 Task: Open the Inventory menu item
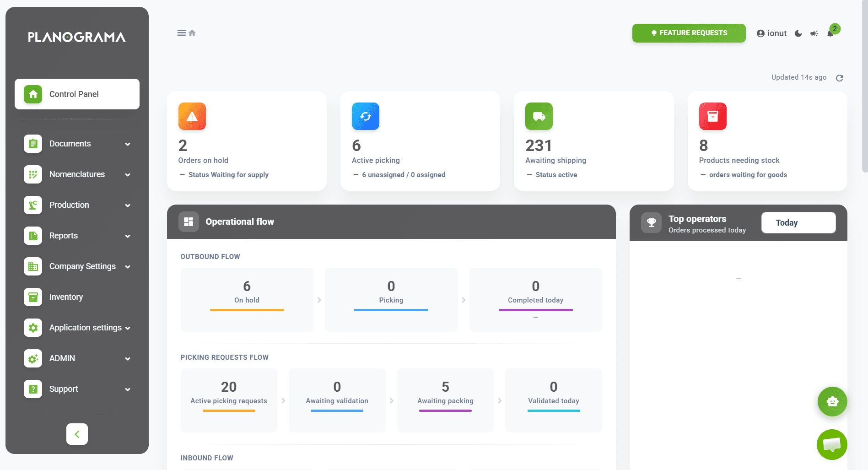click(x=77, y=297)
